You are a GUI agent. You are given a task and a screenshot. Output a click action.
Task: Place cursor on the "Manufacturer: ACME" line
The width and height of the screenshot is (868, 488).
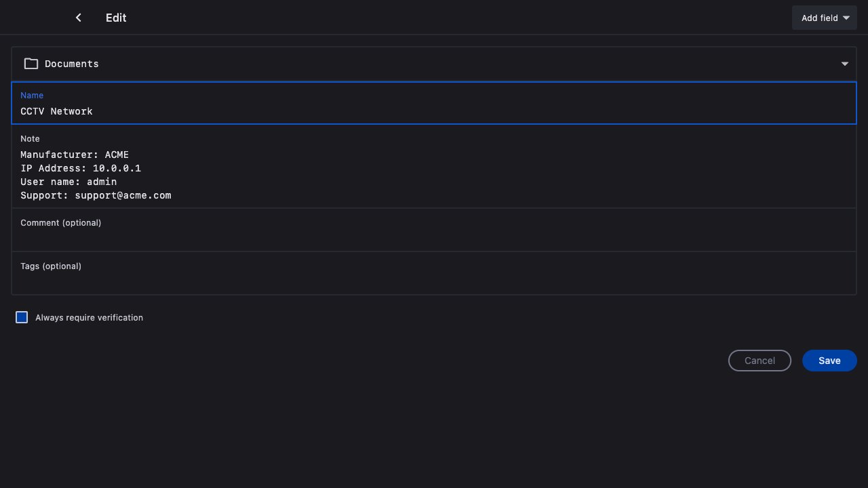(75, 155)
